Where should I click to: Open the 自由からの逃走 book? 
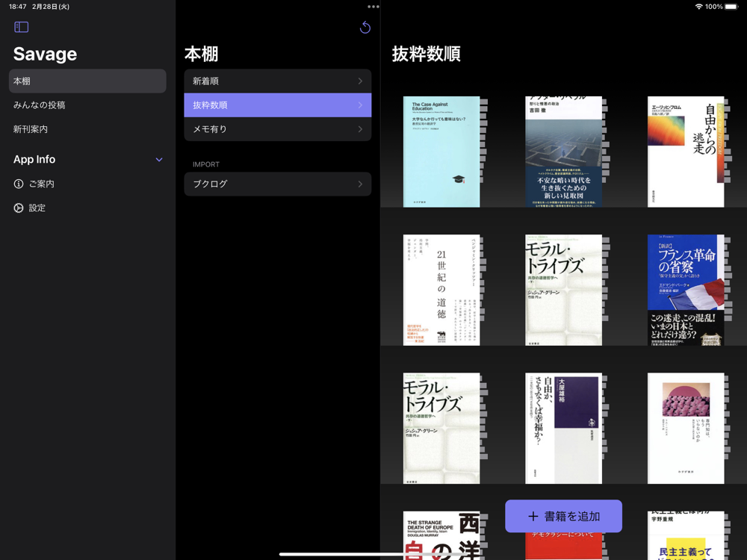(686, 152)
